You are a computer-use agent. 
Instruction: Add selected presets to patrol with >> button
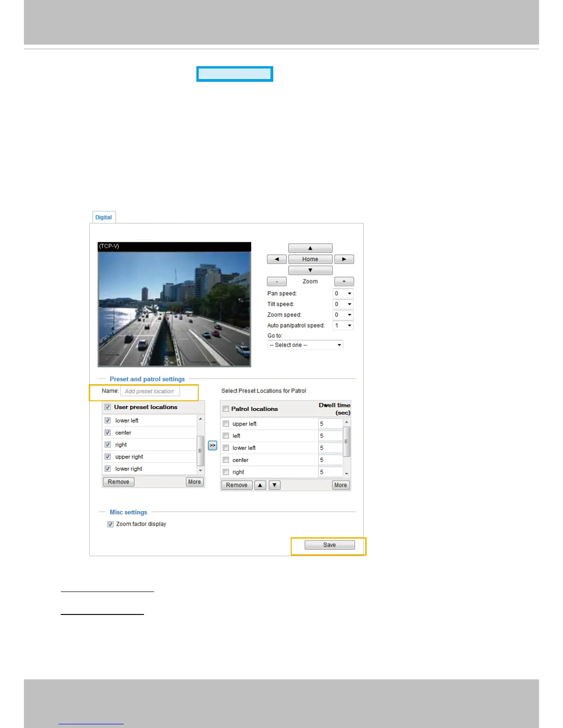[212, 445]
